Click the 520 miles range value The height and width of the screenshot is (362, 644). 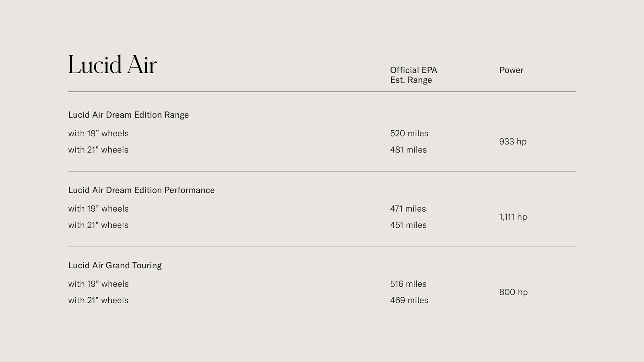tap(409, 134)
